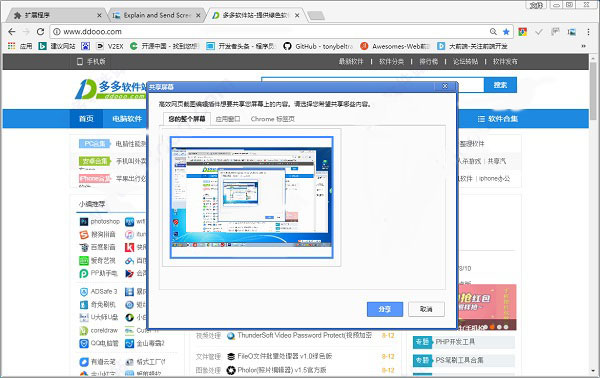Reload the page with the refresh icon
The height and width of the screenshot is (378, 600).
tap(40, 32)
